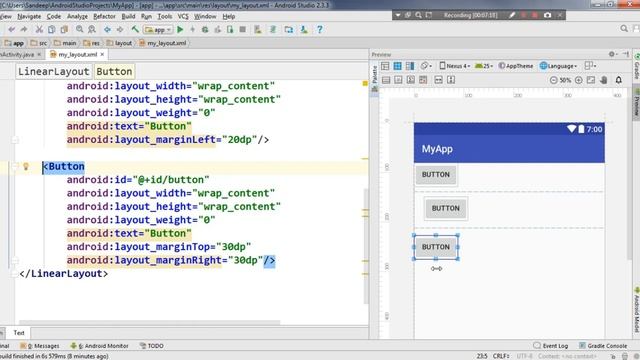Viewport: 640px width, 360px height.
Task: Click the Zoom to Fit screen icon
Action: point(591,80)
